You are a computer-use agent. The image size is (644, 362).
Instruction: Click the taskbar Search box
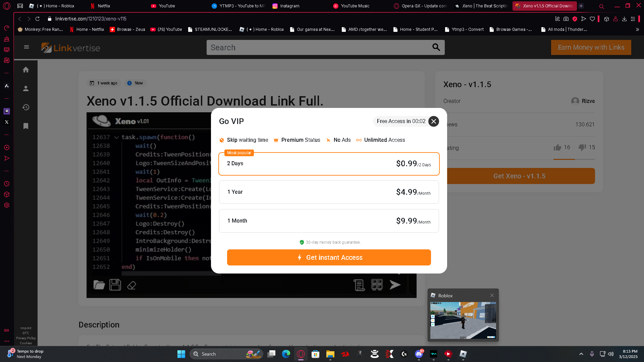click(x=226, y=354)
